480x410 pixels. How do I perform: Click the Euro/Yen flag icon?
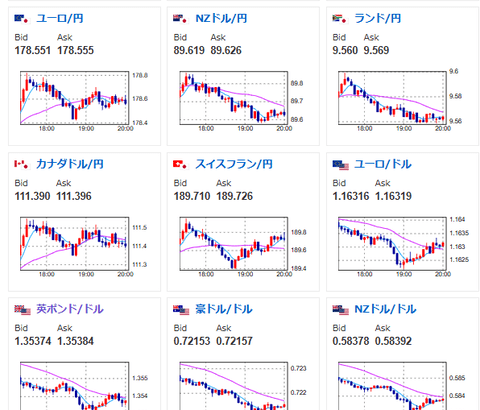click(22, 19)
